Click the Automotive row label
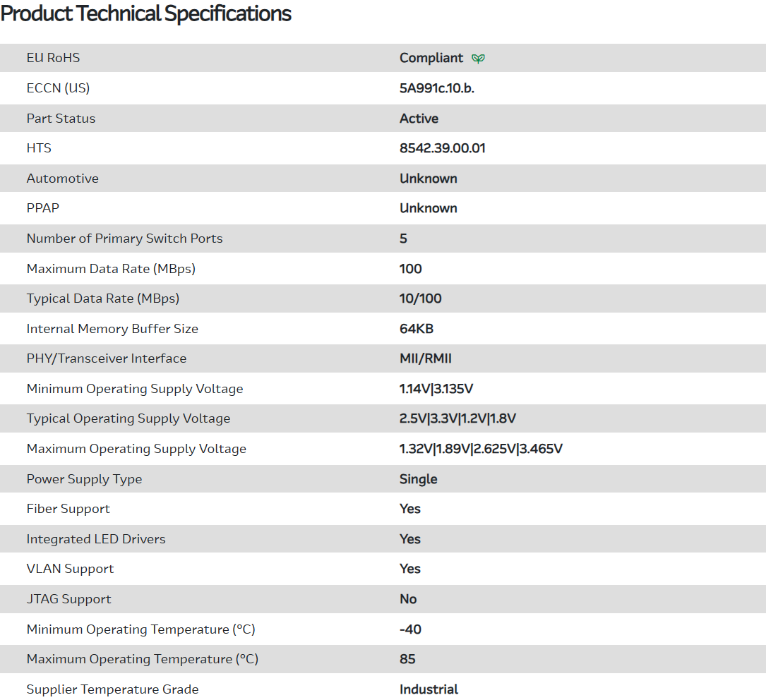 coord(63,179)
